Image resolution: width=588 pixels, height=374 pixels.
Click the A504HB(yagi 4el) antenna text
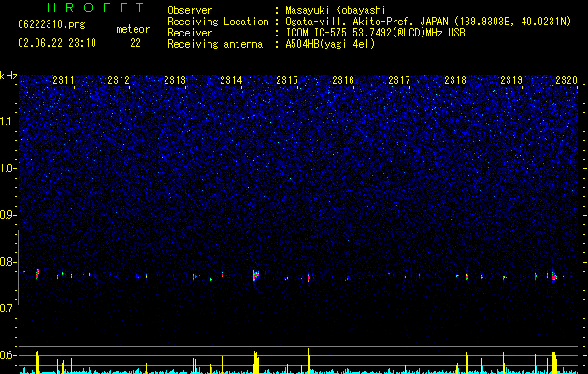[330, 44]
